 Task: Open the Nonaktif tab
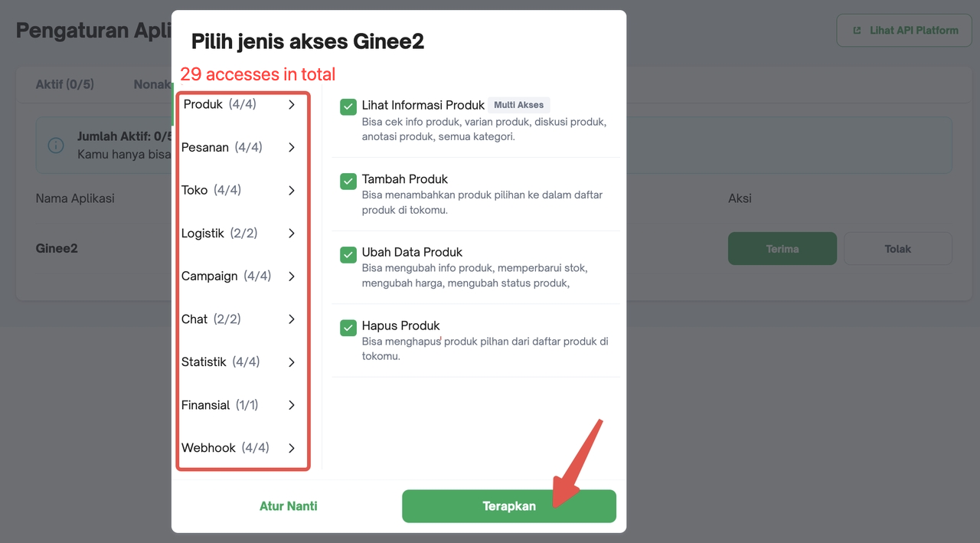pyautogui.click(x=153, y=84)
